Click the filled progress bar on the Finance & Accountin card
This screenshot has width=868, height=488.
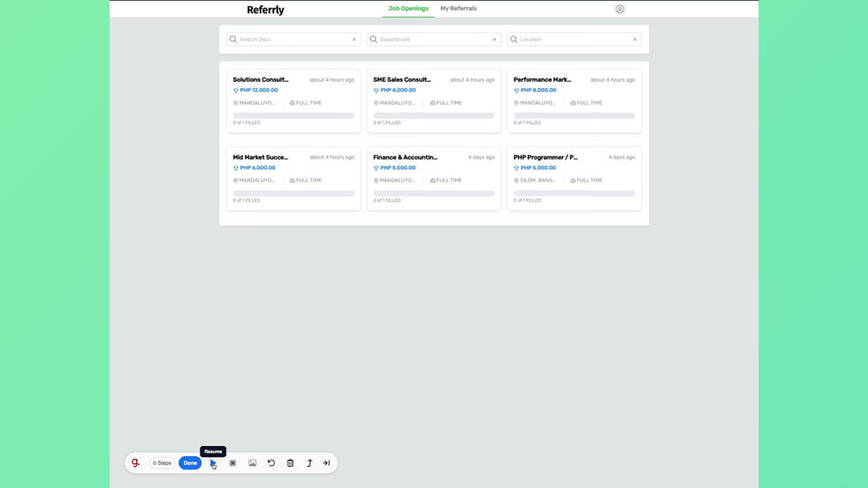(434, 193)
